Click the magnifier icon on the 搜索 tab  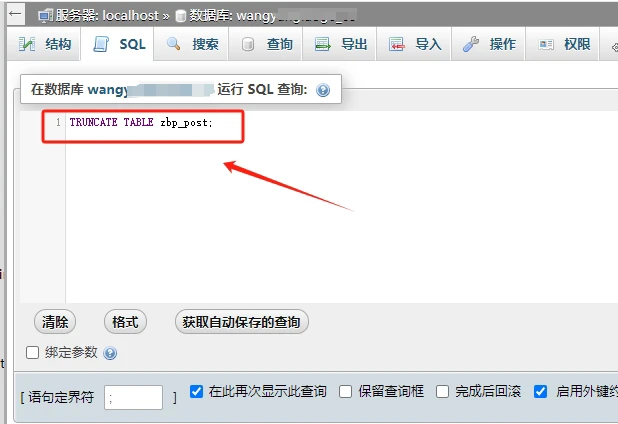click(174, 45)
